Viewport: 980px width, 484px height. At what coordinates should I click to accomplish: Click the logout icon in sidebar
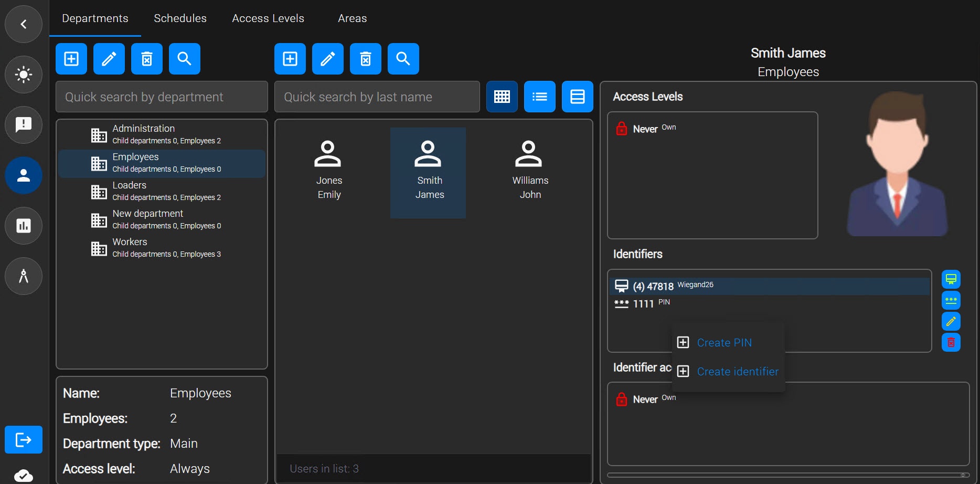[24, 439]
